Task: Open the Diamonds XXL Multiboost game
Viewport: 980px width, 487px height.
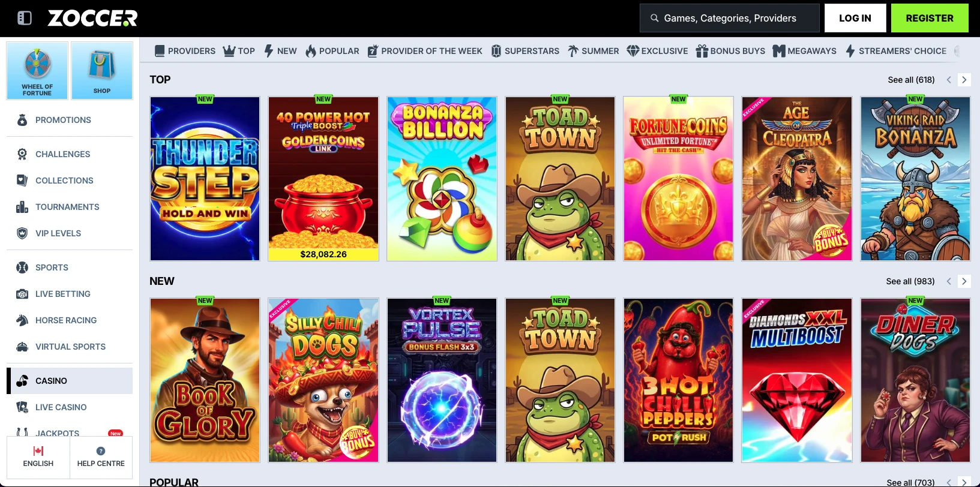Action: (797, 380)
